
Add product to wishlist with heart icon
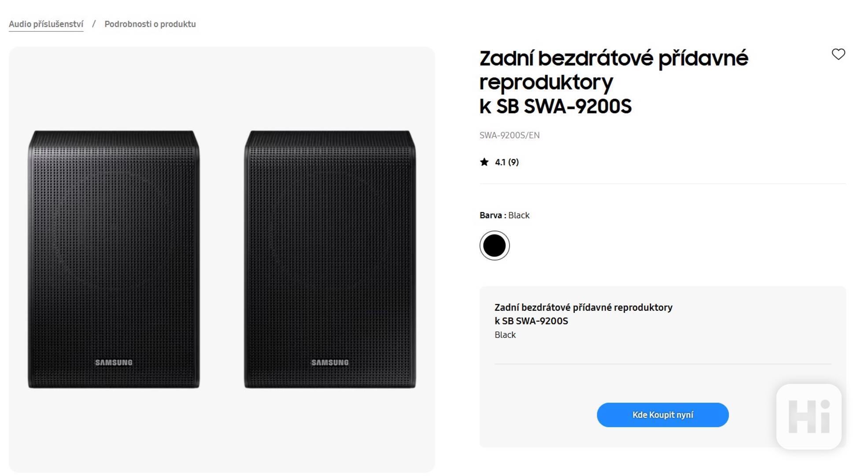[x=838, y=54]
